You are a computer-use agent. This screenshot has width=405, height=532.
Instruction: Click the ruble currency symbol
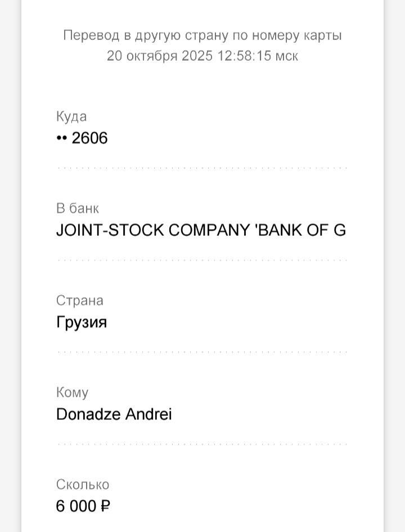(x=105, y=506)
